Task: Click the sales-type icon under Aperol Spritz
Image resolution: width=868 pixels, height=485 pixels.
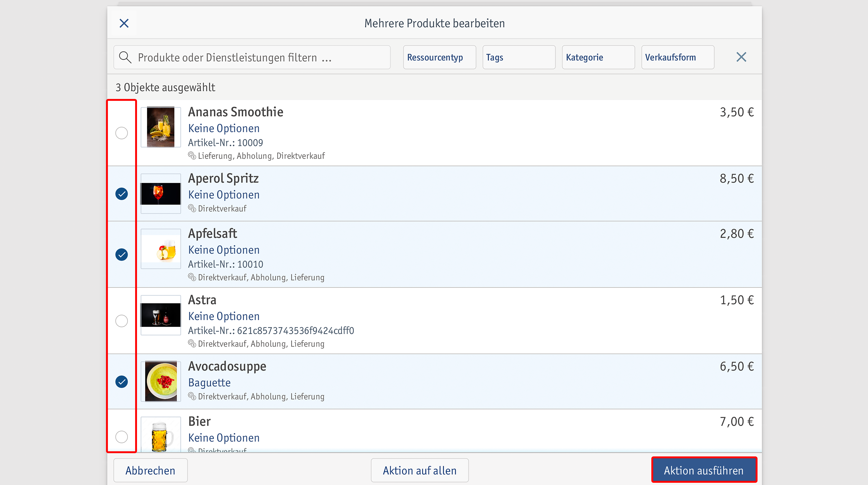Action: pos(192,208)
